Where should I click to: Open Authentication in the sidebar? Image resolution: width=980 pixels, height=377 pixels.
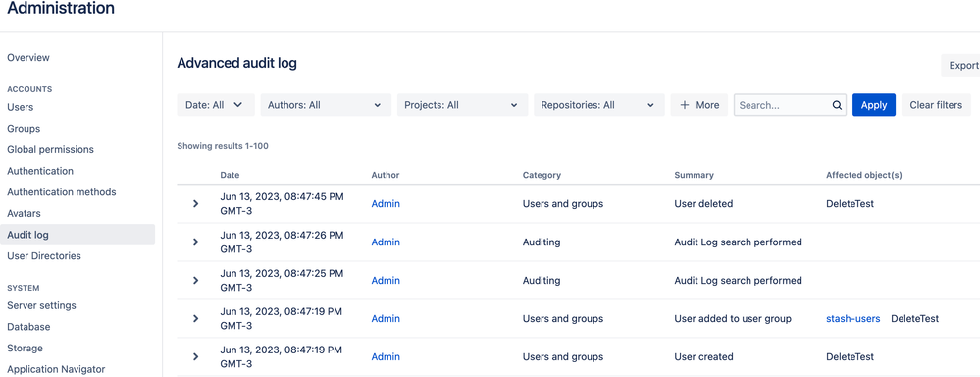pyautogui.click(x=40, y=171)
